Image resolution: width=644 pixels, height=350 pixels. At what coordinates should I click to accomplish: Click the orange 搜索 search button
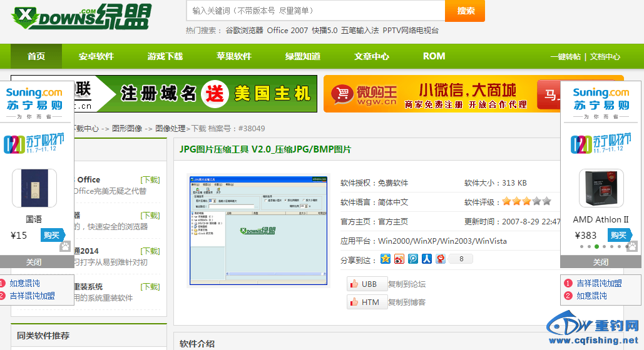point(465,11)
